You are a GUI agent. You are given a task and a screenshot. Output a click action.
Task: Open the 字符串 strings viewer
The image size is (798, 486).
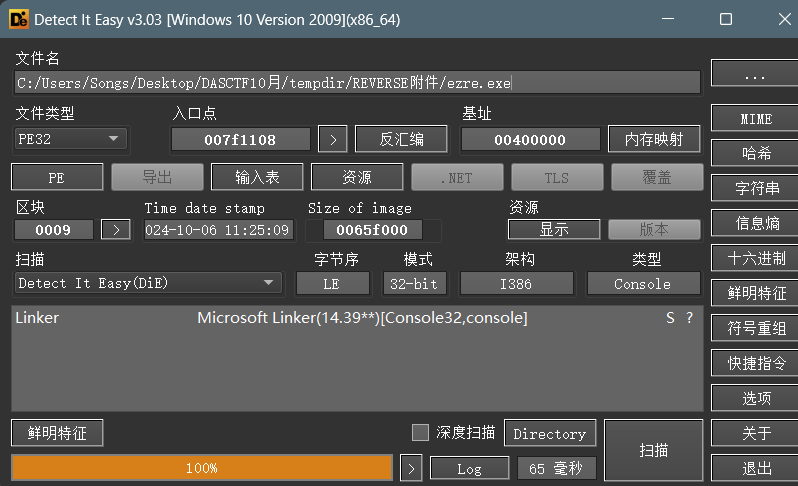pos(755,187)
